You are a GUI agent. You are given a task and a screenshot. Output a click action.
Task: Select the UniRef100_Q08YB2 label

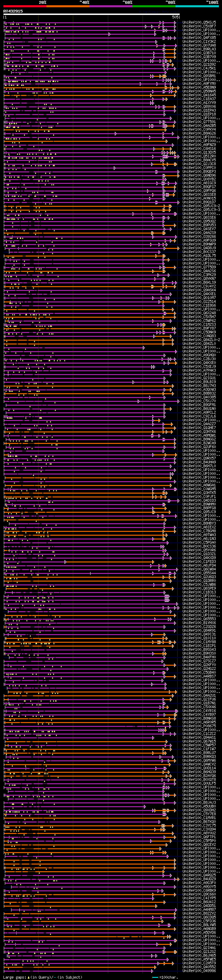coord(199,179)
